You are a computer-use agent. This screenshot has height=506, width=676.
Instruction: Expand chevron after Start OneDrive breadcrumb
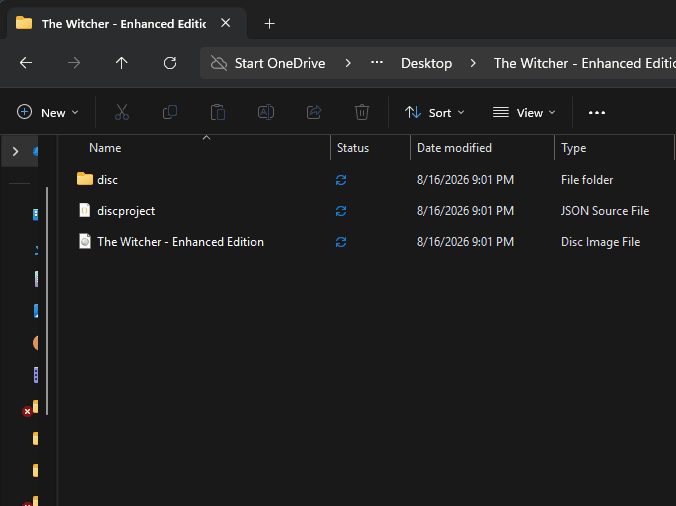348,63
